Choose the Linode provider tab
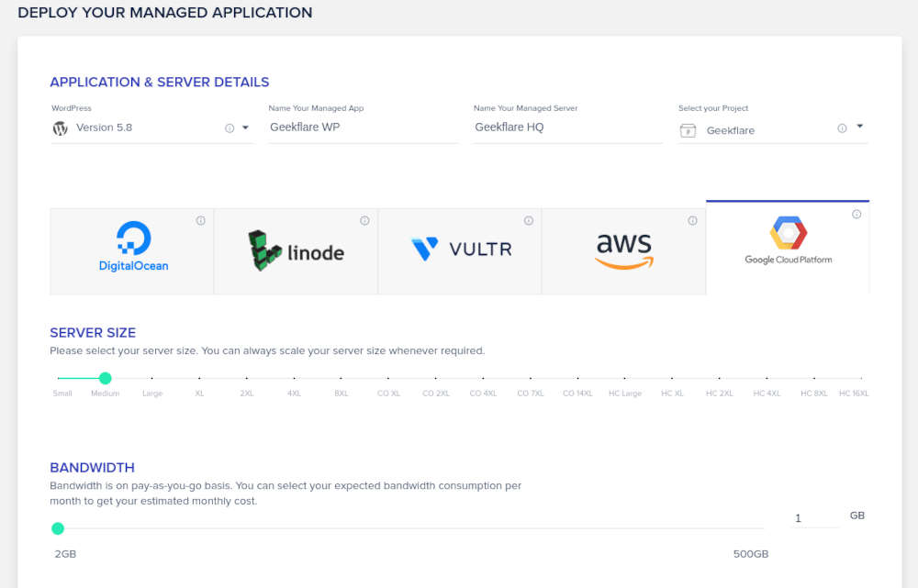This screenshot has width=918, height=588. point(296,250)
